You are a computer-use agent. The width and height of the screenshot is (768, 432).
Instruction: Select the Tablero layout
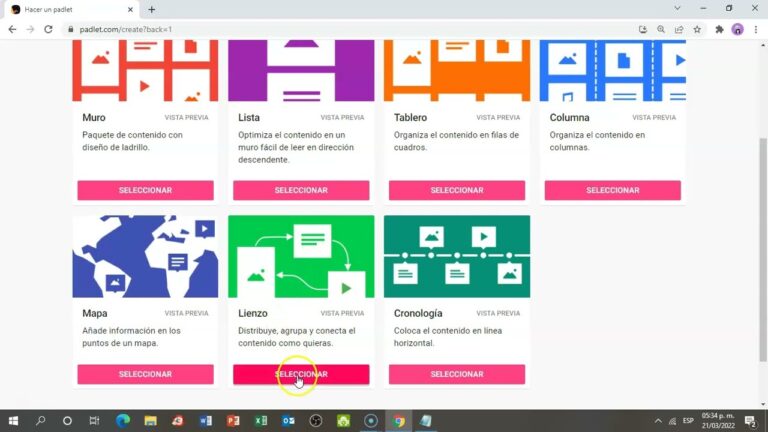tap(457, 190)
